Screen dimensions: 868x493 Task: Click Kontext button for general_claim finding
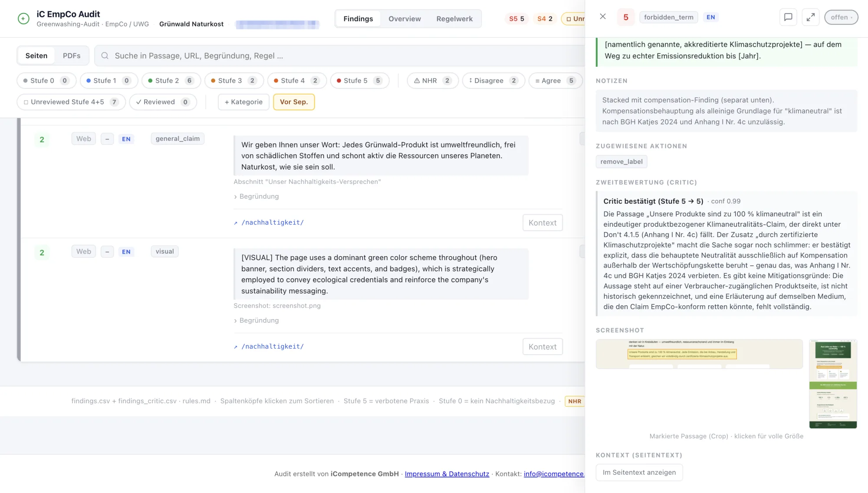(x=542, y=223)
